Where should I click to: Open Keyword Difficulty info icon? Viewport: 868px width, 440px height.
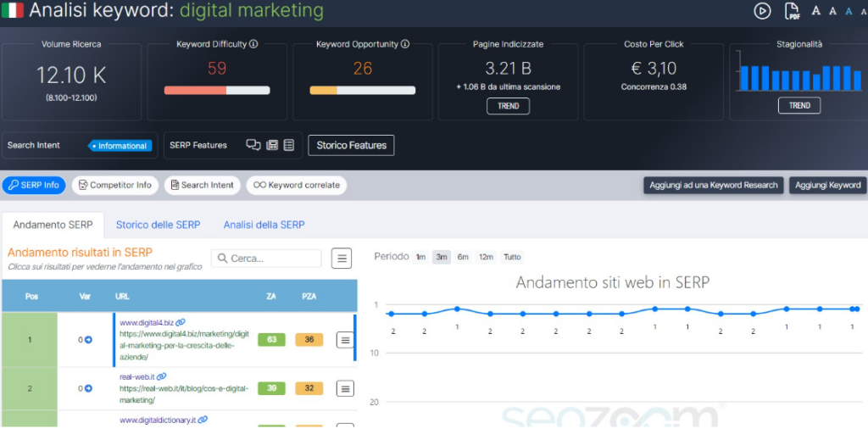point(253,44)
